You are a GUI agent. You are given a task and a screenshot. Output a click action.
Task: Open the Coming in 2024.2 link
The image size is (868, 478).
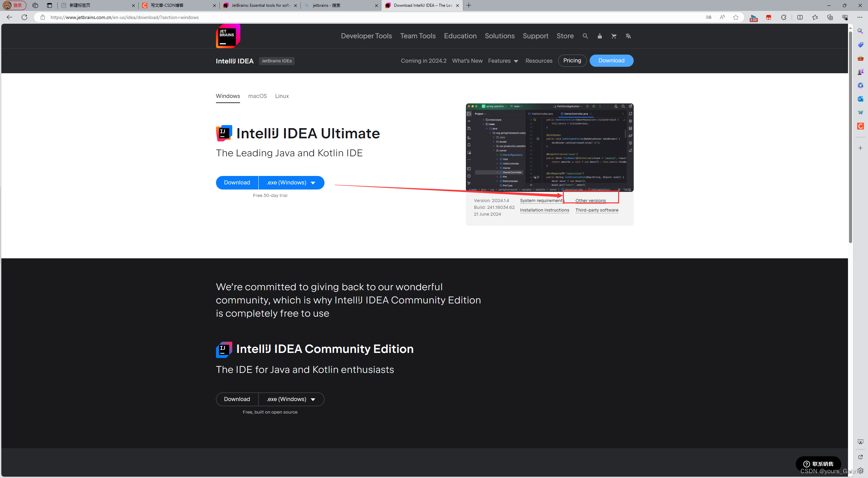pyautogui.click(x=423, y=61)
